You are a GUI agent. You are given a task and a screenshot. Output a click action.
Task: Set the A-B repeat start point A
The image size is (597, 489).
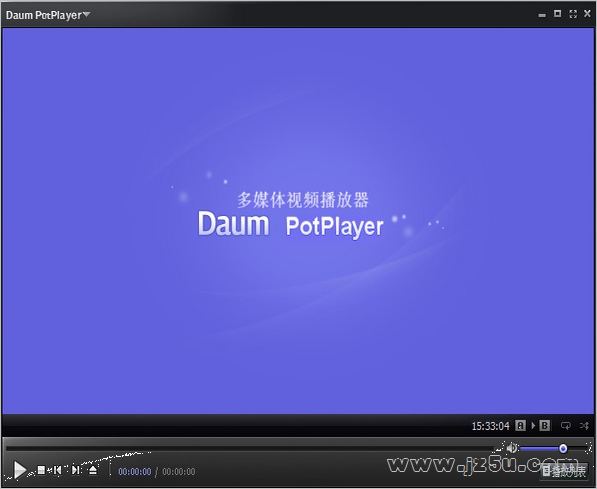520,425
